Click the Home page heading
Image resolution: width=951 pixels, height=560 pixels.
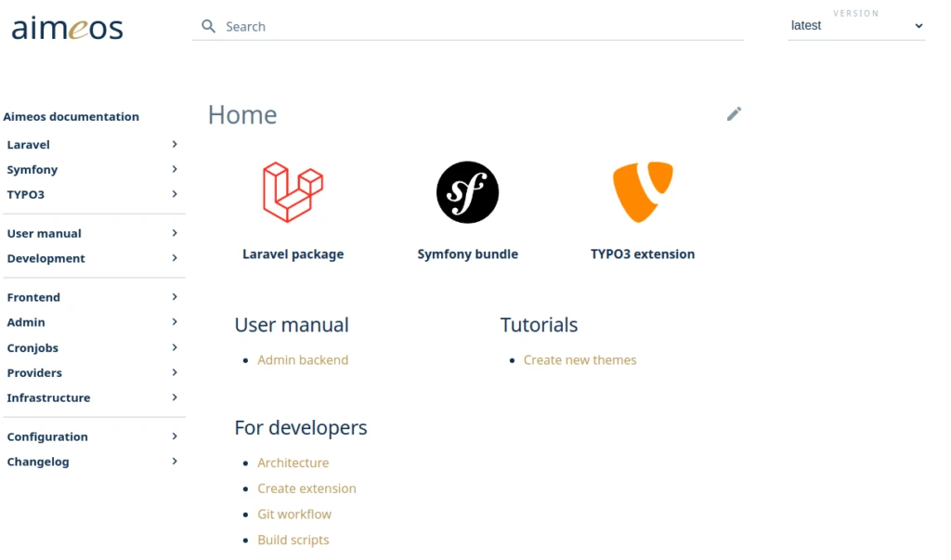[x=242, y=114]
